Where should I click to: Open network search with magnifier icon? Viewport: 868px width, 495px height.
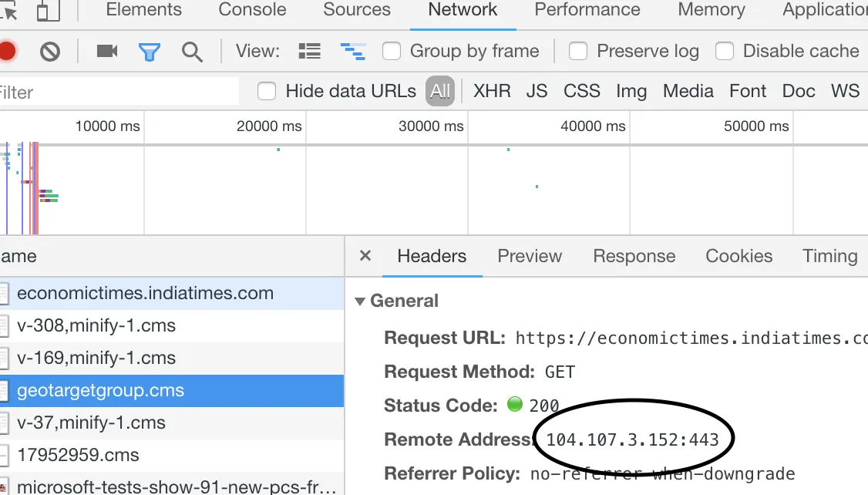(x=191, y=52)
